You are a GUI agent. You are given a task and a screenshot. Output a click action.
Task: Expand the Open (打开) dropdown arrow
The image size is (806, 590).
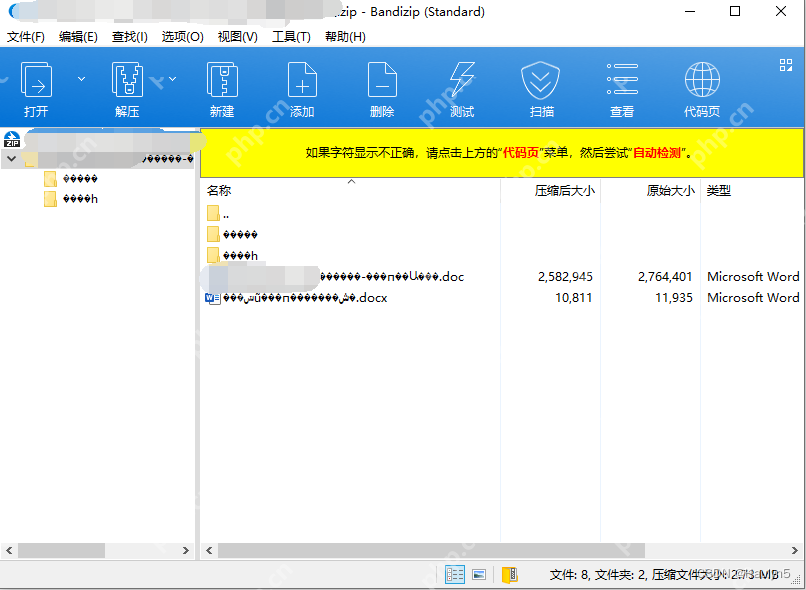click(x=81, y=79)
